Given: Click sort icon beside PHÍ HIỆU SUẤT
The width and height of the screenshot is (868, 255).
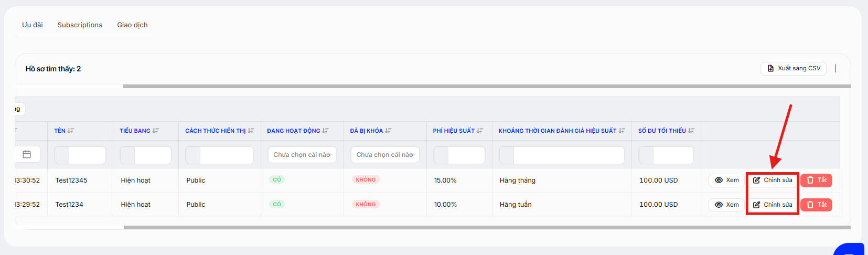Looking at the screenshot, I should (x=480, y=131).
